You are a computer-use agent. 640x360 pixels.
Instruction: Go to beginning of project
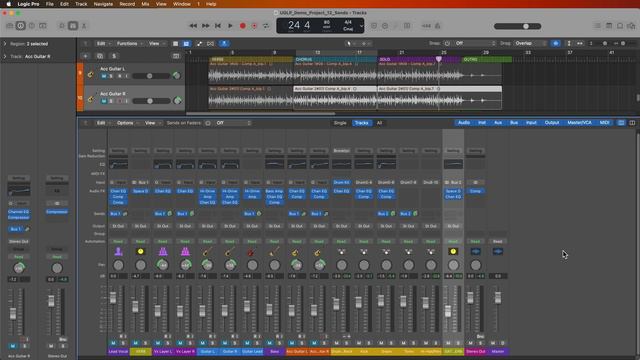click(x=218, y=26)
